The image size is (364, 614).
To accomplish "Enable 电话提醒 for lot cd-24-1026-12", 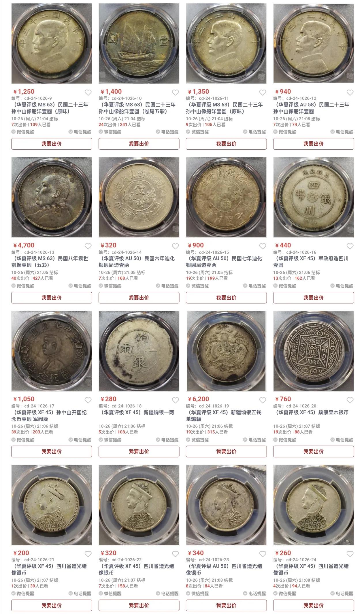I will pos(342,132).
